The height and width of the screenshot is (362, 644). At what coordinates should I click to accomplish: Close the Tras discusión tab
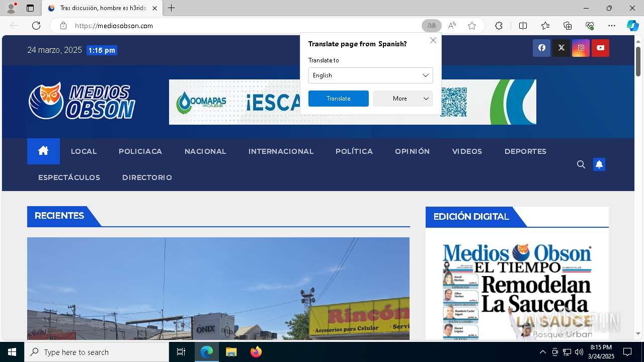point(154,8)
